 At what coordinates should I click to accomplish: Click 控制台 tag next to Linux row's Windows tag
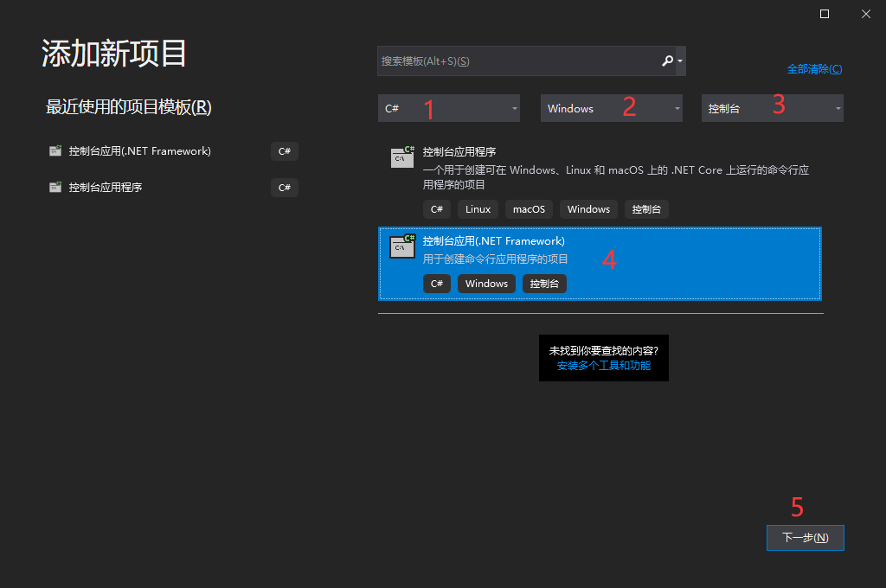[x=646, y=209]
